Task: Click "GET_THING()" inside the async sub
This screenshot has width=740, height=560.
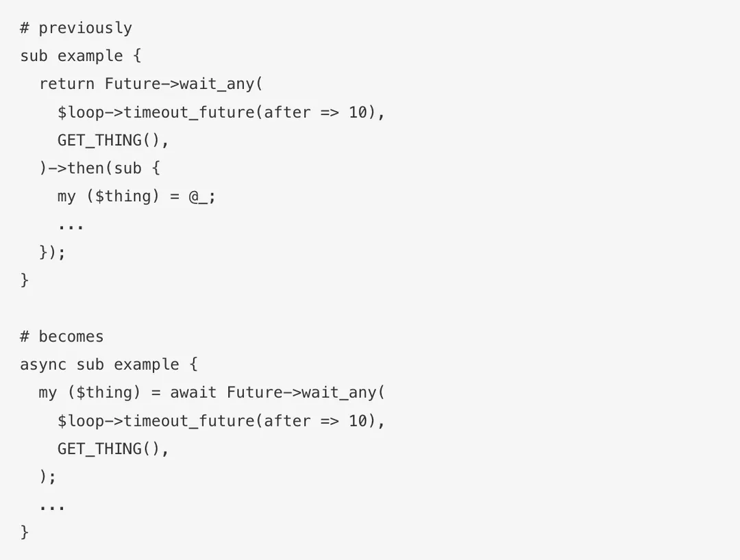Action: click(x=109, y=448)
